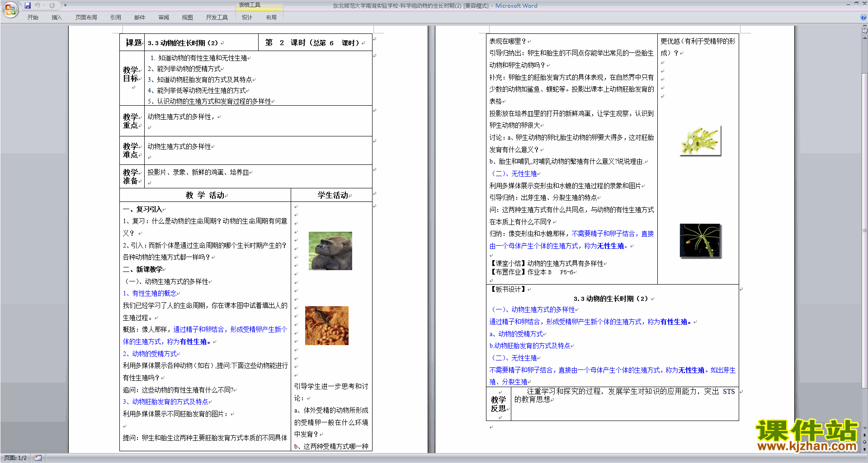Click the 第 2 课时 cell

click(315, 43)
